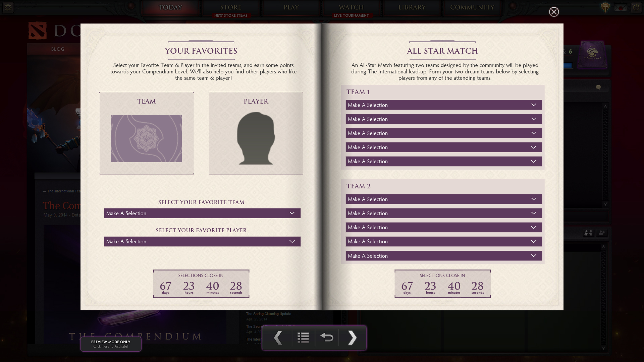Click the table of contents list icon
This screenshot has width=644, height=362.
tap(303, 338)
